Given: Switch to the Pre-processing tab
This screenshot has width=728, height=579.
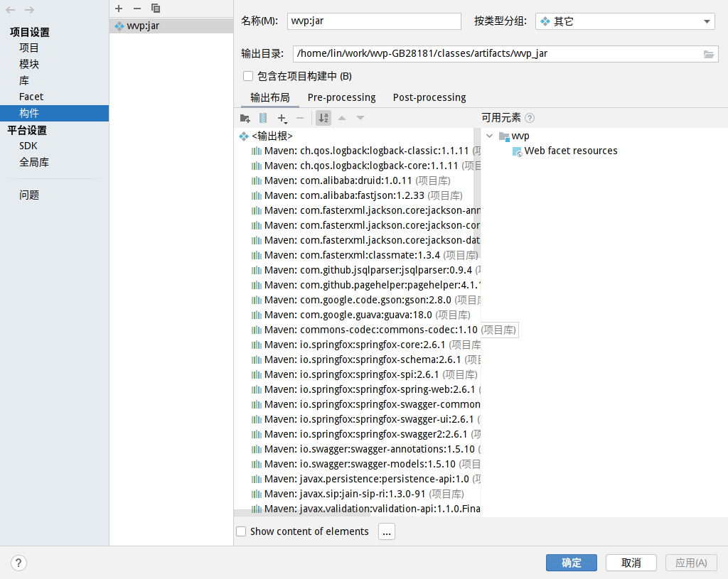Looking at the screenshot, I should tap(341, 97).
